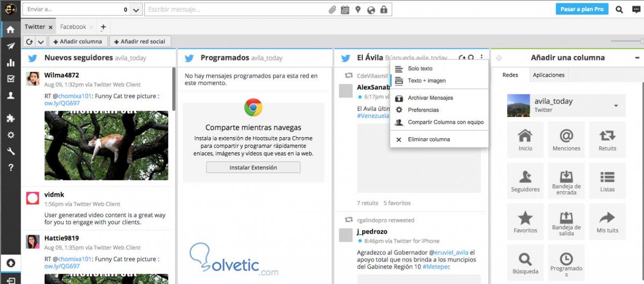Click Pasar a plan Pro button
Screen dimensions: 644x284
582,10
